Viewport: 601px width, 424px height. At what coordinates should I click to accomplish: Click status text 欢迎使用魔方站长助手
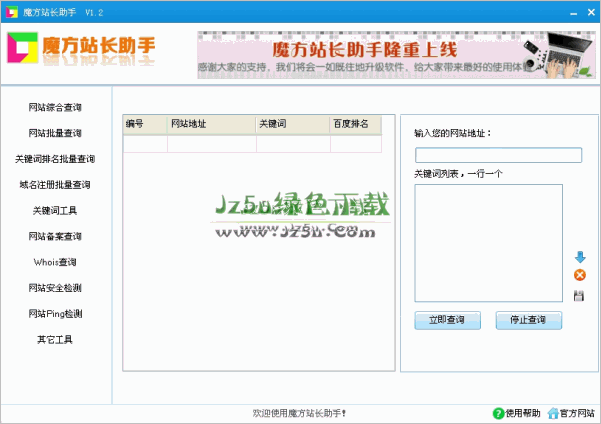[x=299, y=413]
